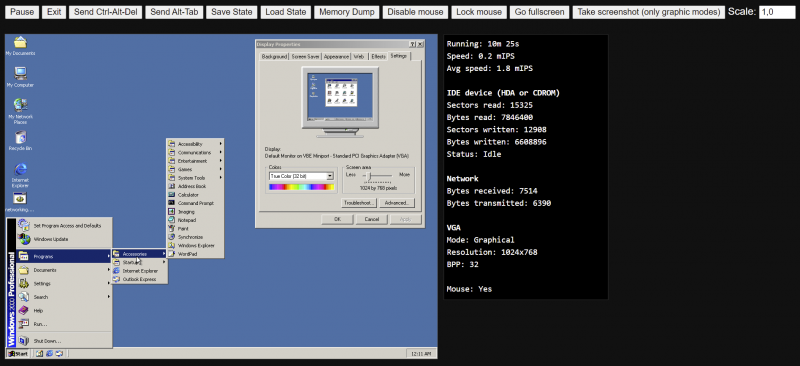Select My Computer desktop icon
Screen dimensions: 800x366
pos(20,78)
